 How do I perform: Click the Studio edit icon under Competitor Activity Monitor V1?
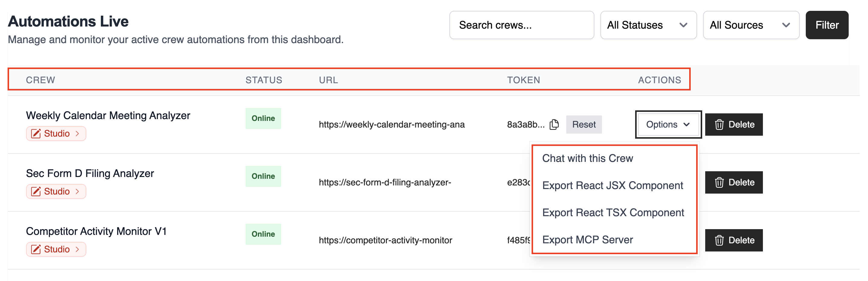[36, 249]
